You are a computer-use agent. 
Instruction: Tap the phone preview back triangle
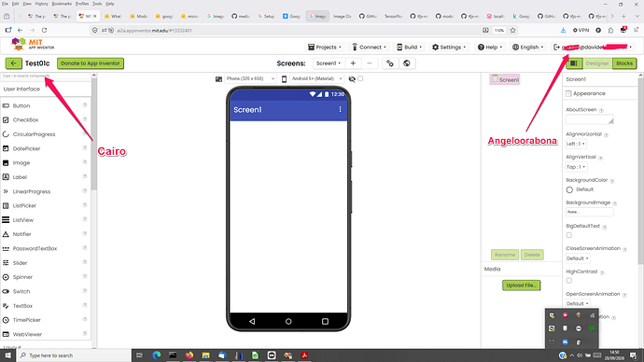(x=252, y=321)
